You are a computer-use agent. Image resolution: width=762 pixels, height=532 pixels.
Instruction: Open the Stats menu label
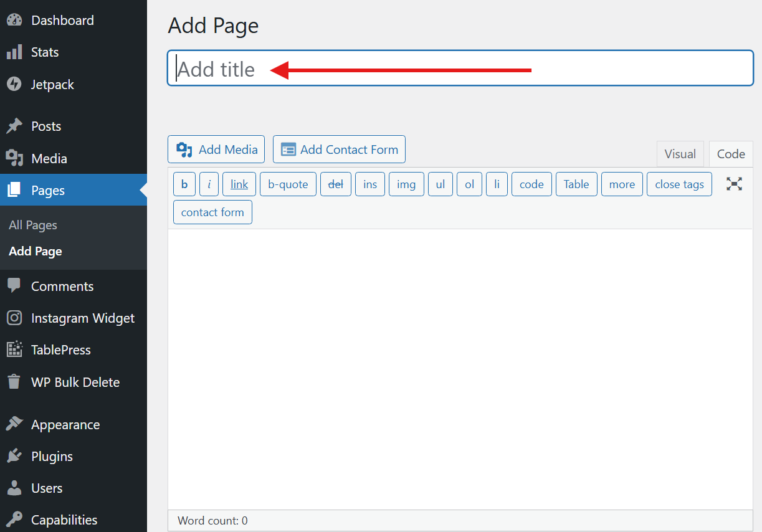click(45, 52)
